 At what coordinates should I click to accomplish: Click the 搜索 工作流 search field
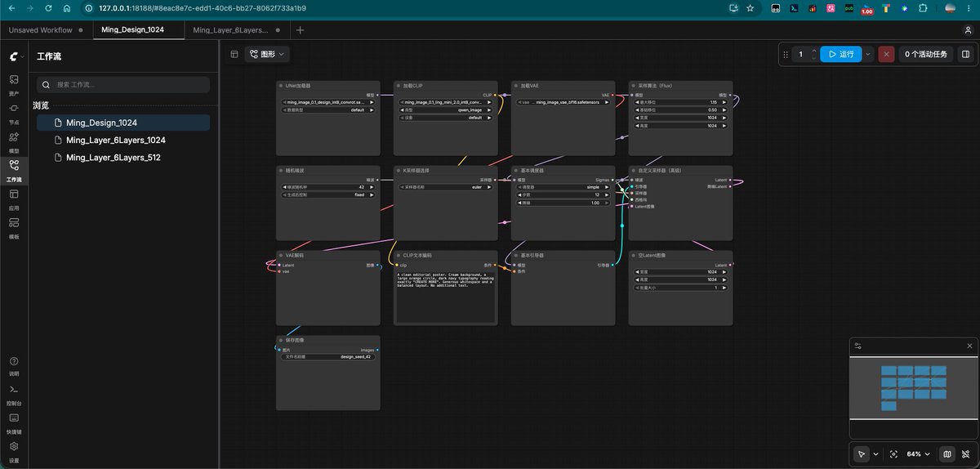pos(123,84)
